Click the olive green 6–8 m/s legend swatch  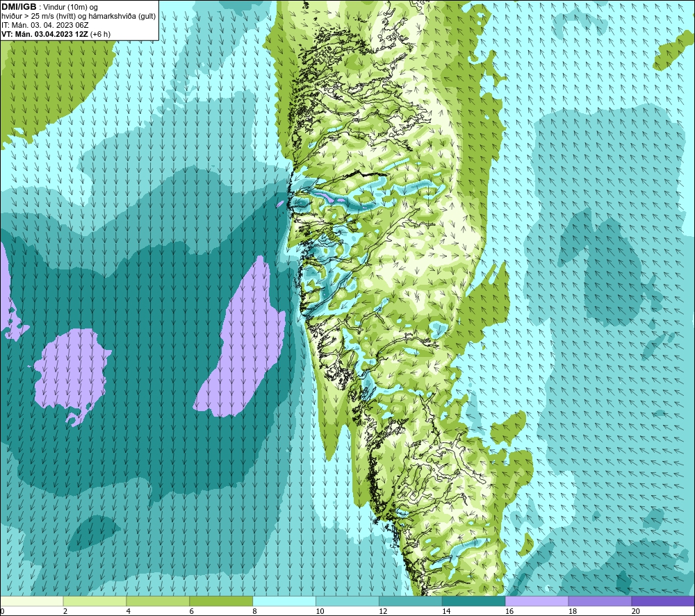click(221, 601)
